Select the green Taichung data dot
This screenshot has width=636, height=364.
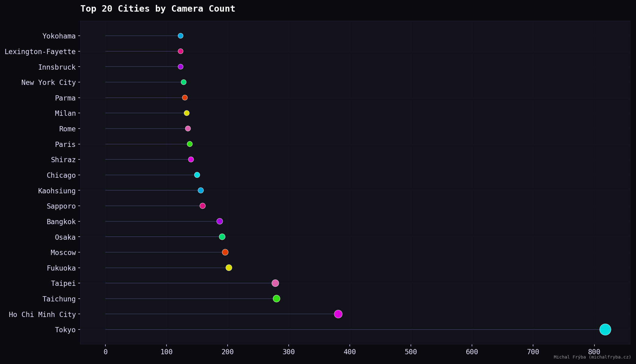point(276,299)
